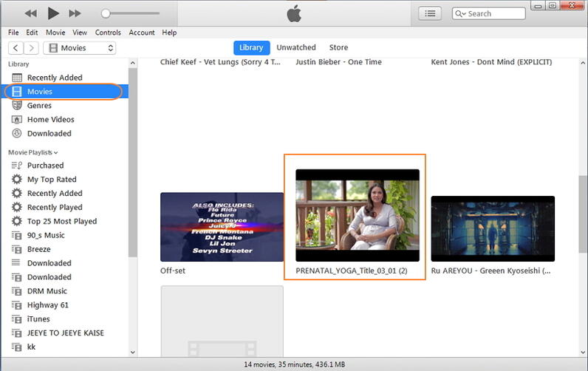
Task: Click the main content scroll down arrow
Action: tap(583, 353)
